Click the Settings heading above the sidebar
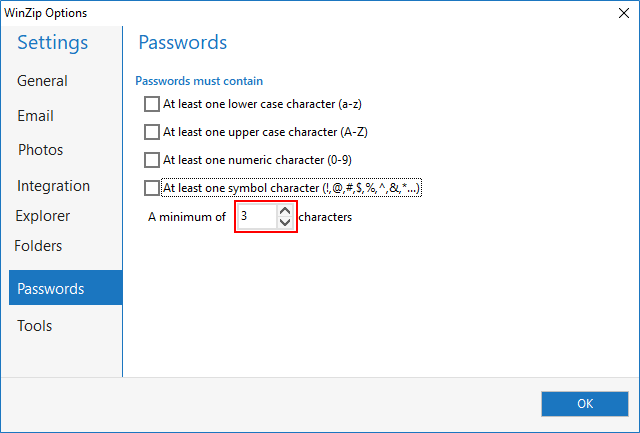Viewport: 640px width, 433px height. (x=52, y=43)
